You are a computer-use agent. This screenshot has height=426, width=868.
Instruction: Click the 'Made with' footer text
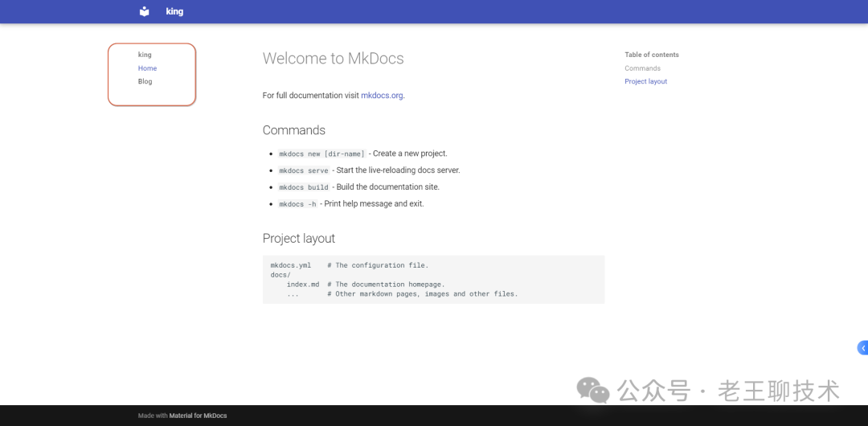pyautogui.click(x=153, y=416)
